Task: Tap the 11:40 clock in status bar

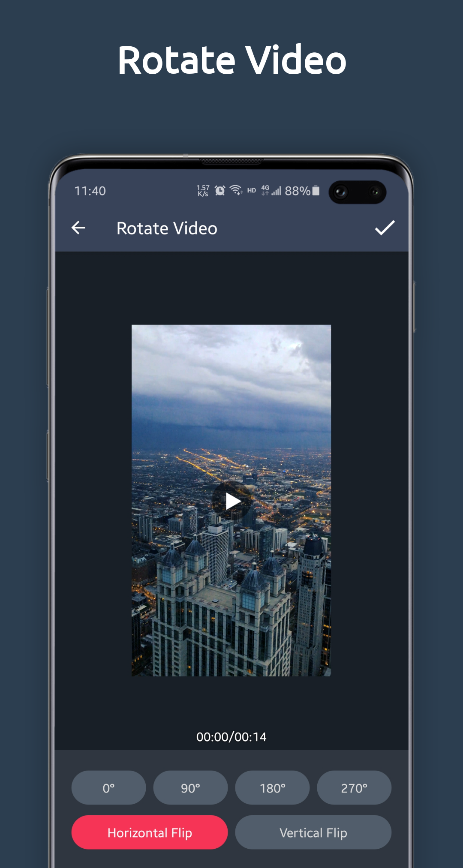Action: [90, 191]
